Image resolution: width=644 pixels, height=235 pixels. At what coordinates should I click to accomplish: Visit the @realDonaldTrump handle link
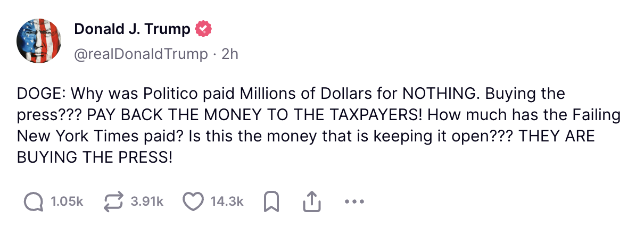point(141,54)
